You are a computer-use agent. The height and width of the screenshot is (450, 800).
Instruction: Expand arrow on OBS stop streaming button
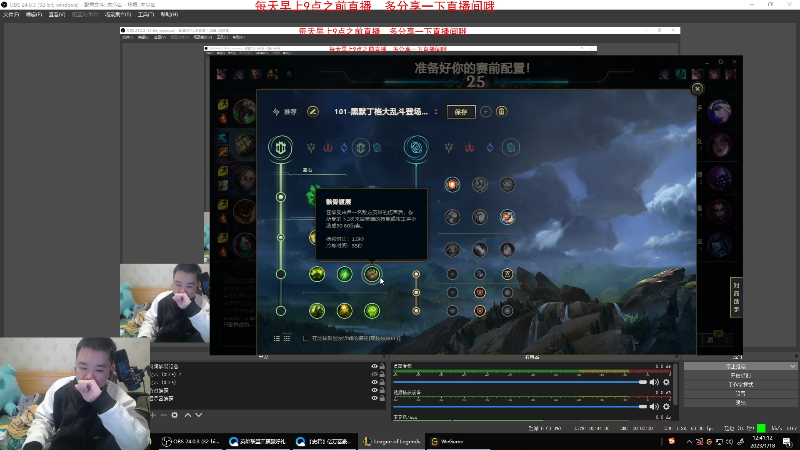[x=792, y=366]
